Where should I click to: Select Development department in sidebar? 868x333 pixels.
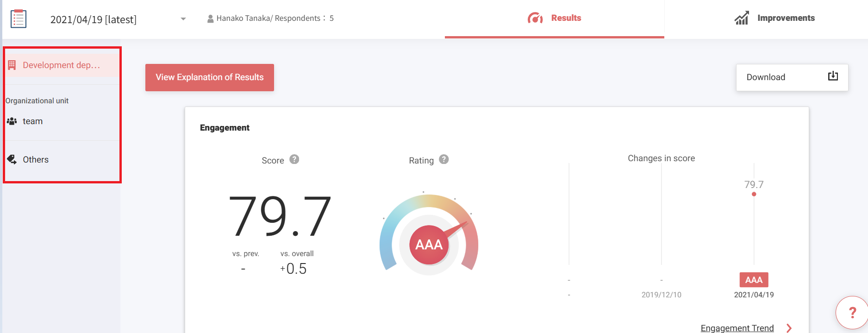point(61,65)
